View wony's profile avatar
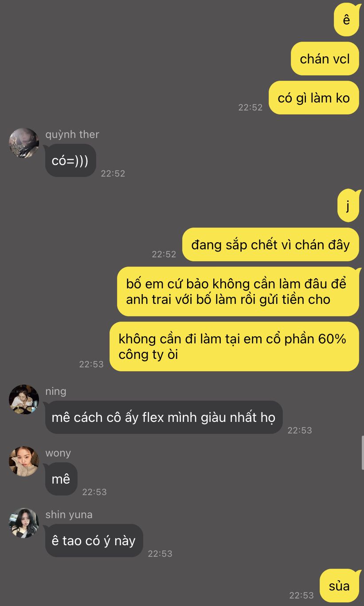 pos(24,461)
